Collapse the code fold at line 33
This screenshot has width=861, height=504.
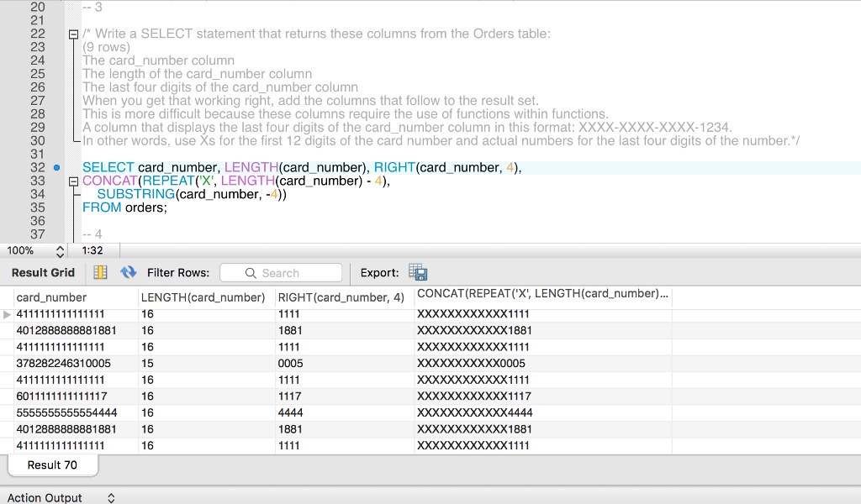[x=74, y=181]
